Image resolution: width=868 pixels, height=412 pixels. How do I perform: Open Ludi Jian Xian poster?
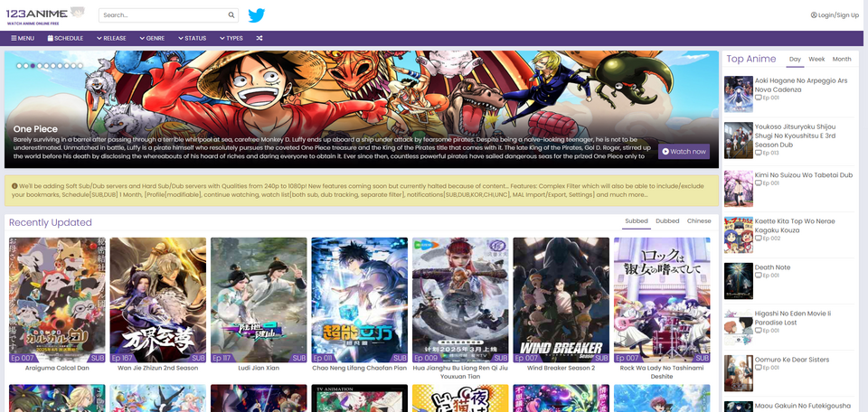[x=259, y=300]
